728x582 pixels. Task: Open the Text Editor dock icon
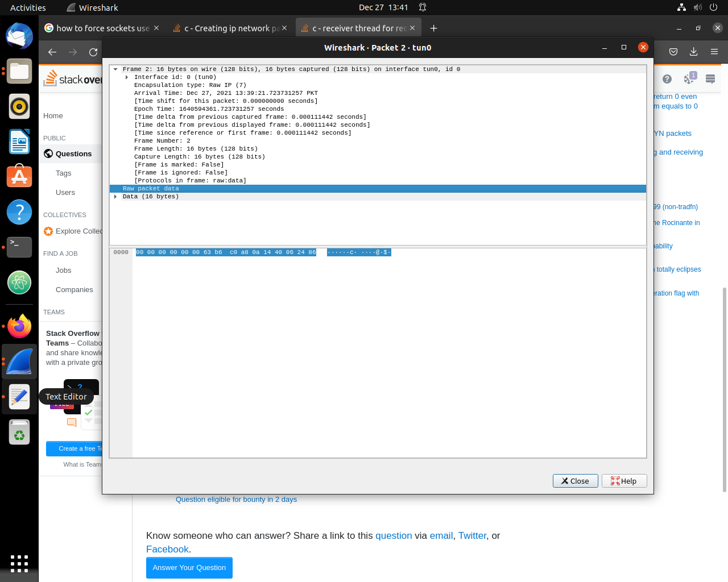[x=19, y=397]
